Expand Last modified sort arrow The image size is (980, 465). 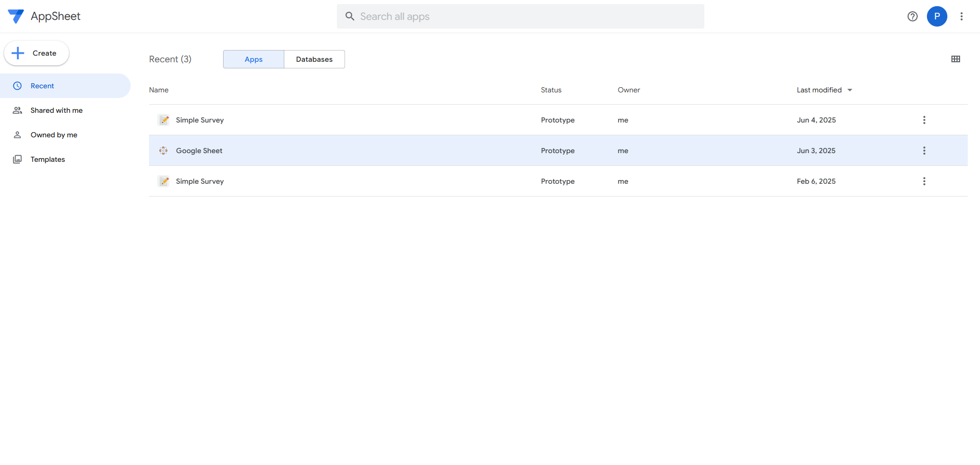(x=850, y=90)
